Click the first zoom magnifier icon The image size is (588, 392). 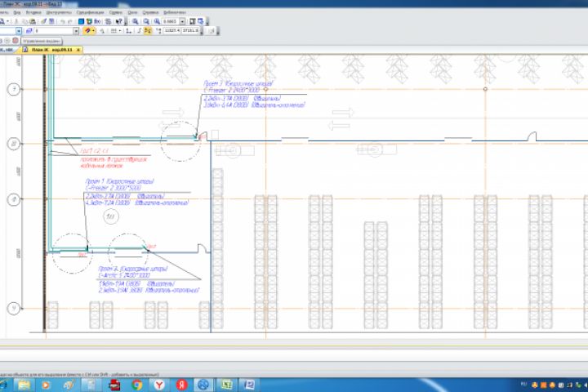coord(135,21)
